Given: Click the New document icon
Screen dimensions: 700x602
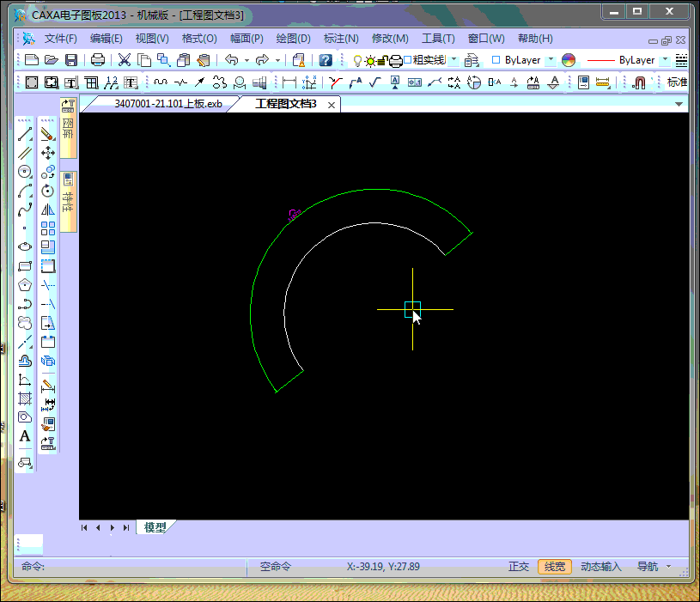Looking at the screenshot, I should coord(32,60).
